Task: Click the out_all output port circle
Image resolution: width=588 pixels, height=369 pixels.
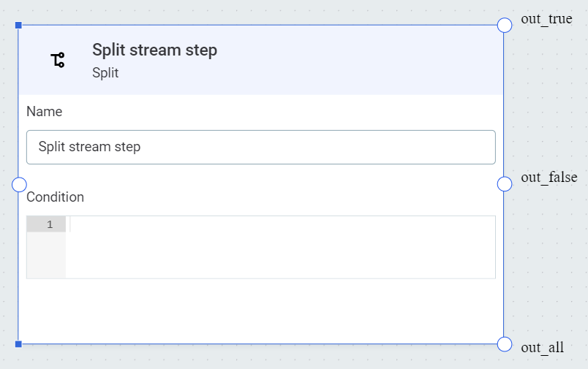Action: point(505,344)
